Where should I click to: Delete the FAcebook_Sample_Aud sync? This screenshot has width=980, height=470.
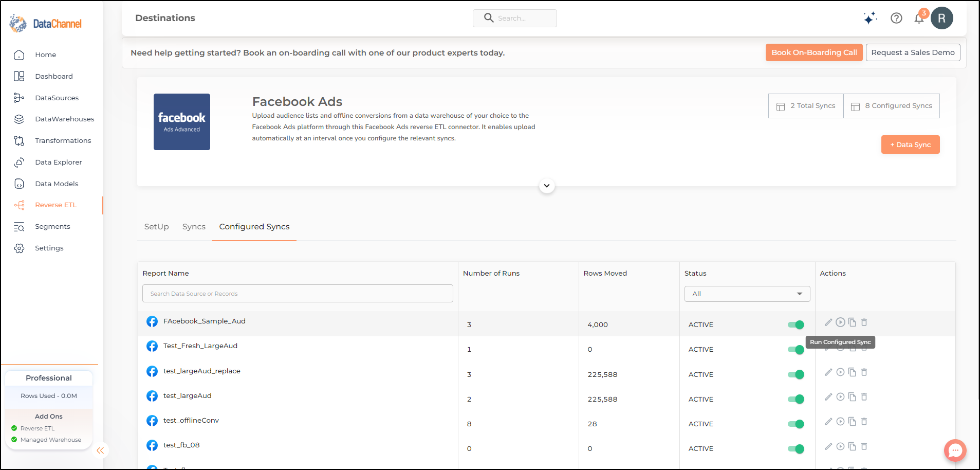(864, 322)
